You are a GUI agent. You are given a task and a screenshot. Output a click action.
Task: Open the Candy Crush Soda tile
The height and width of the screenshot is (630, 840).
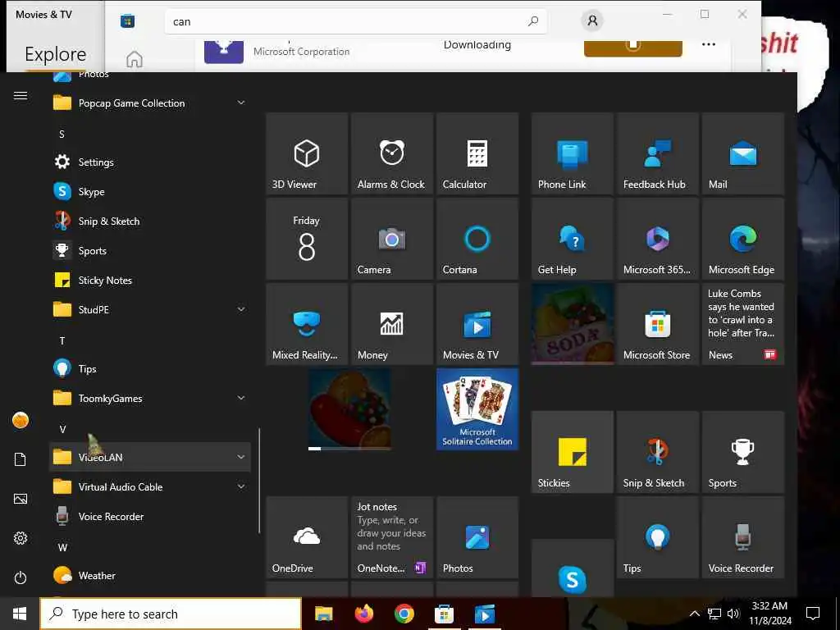[x=572, y=324]
